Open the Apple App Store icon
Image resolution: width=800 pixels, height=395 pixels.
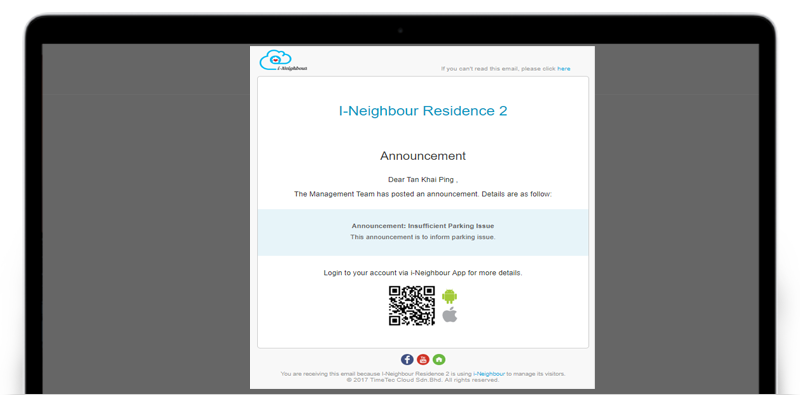pyautogui.click(x=449, y=315)
